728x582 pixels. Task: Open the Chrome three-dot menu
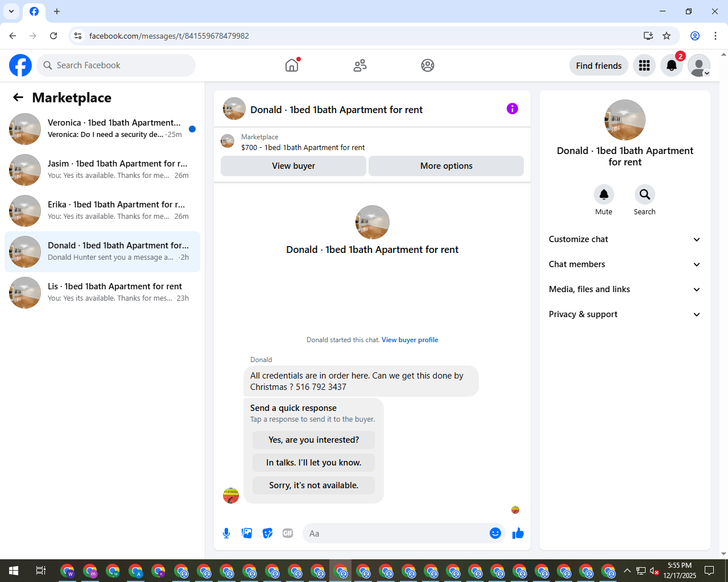[715, 36]
